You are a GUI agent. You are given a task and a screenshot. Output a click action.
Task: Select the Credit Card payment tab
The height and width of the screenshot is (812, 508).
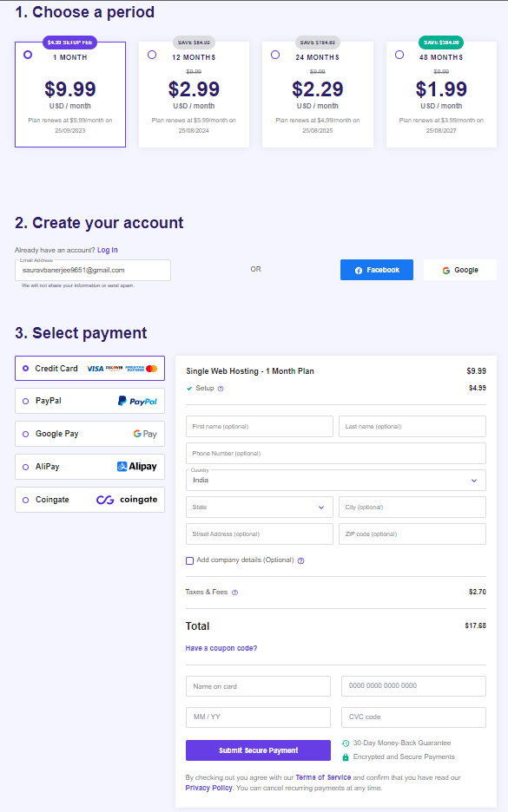(90, 368)
